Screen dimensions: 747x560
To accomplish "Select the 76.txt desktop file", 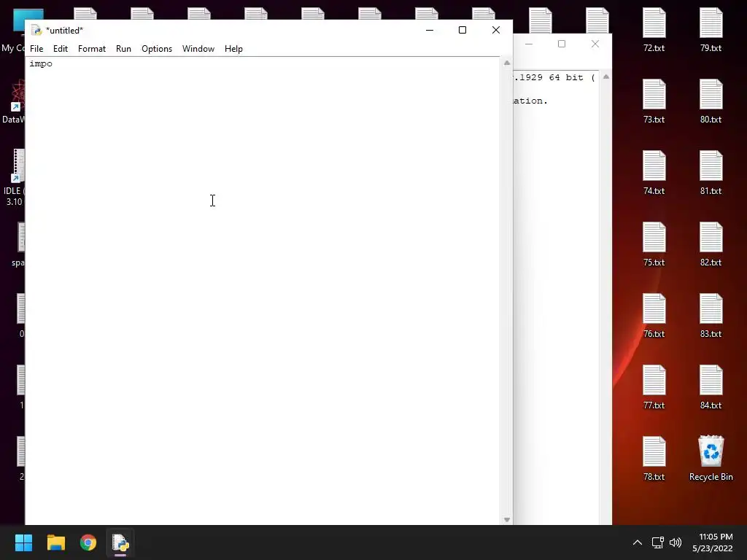I will pos(654,316).
